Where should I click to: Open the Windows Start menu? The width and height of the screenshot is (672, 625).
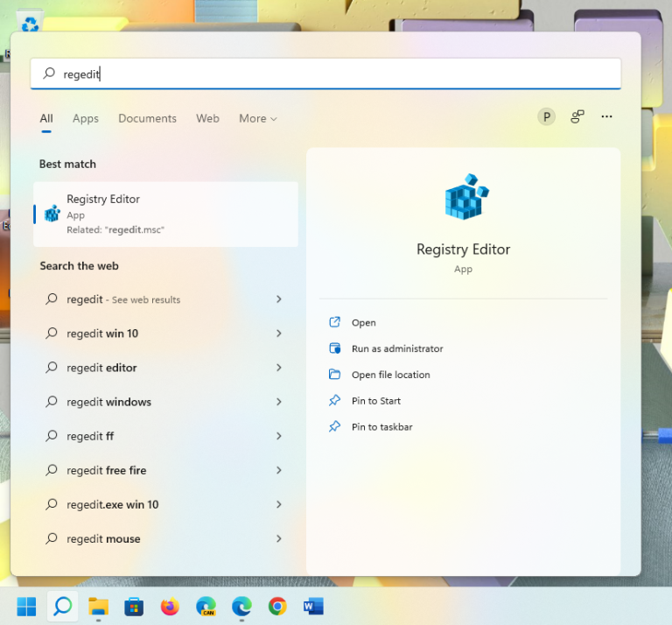26,606
